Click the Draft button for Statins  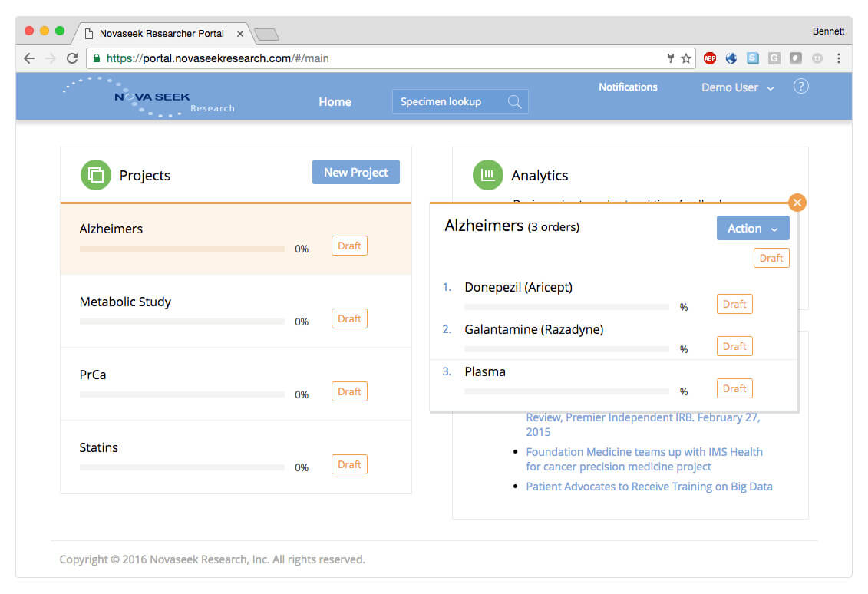tap(349, 464)
